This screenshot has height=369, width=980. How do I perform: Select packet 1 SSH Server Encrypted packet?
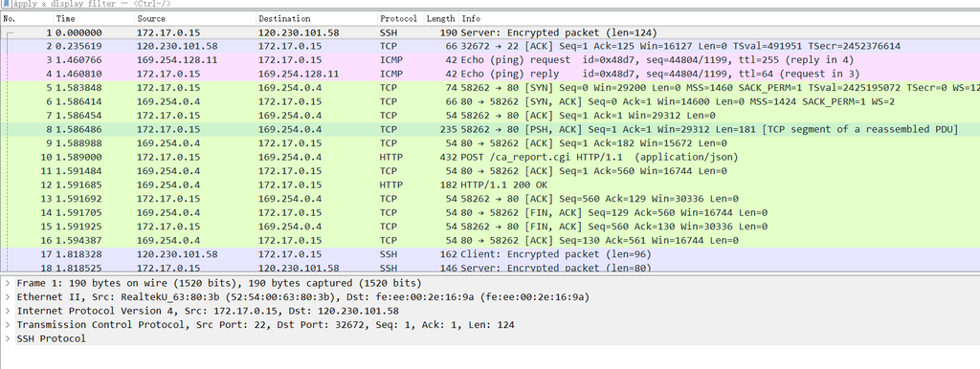click(x=490, y=33)
